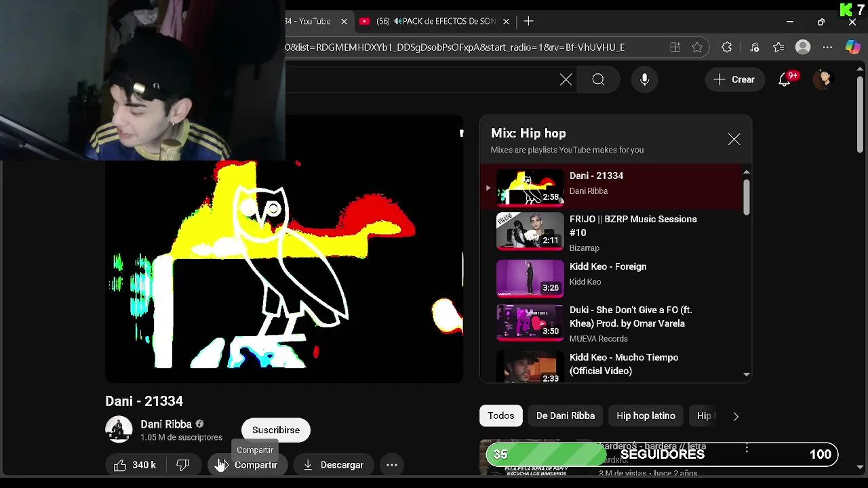Close the Mix: Hip hop playlist panel
Viewport: 868px width, 488px height.
tap(734, 140)
